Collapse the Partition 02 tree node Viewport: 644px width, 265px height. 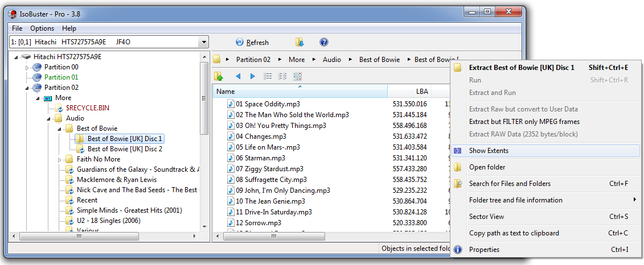tap(27, 88)
